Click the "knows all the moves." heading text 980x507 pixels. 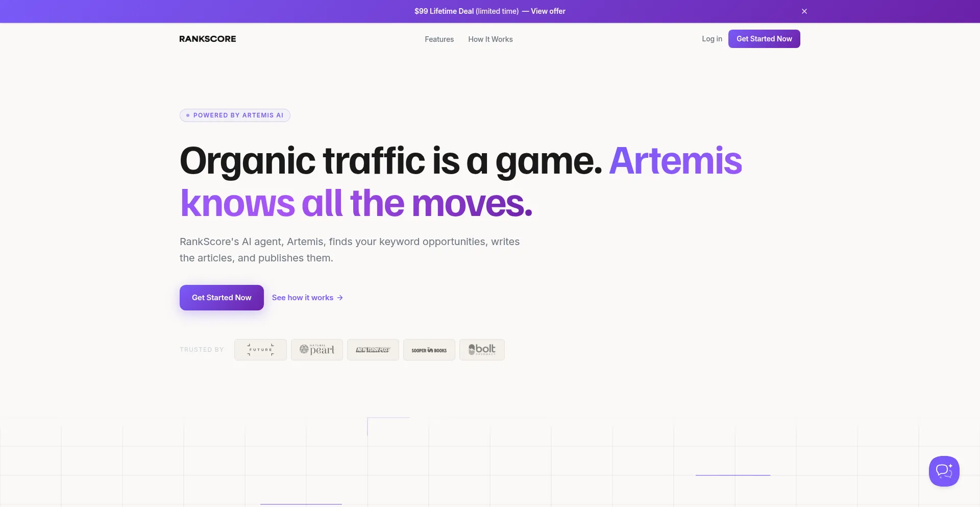356,203
